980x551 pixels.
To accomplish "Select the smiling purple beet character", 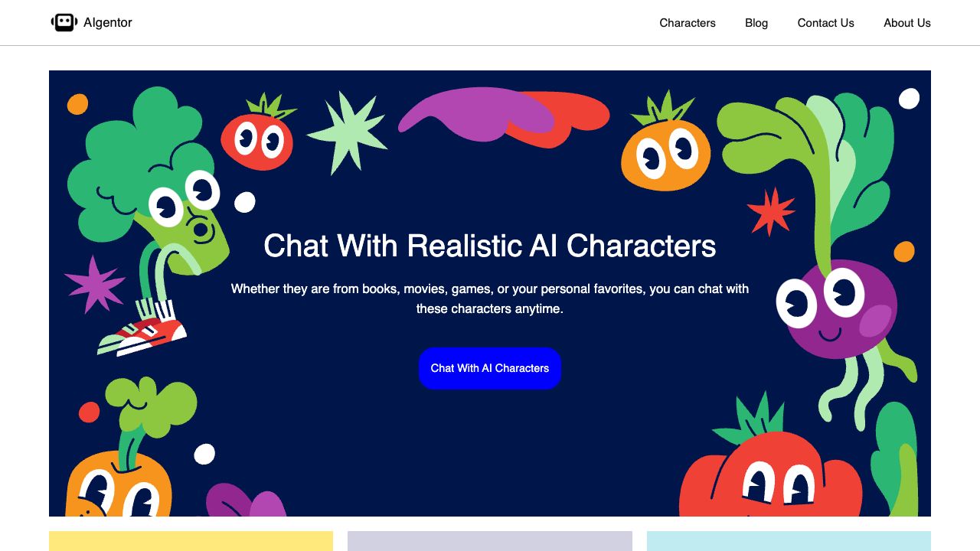I will [x=838, y=310].
